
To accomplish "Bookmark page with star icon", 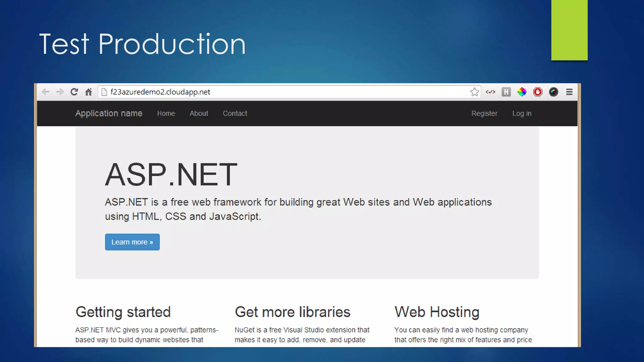I will 474,92.
